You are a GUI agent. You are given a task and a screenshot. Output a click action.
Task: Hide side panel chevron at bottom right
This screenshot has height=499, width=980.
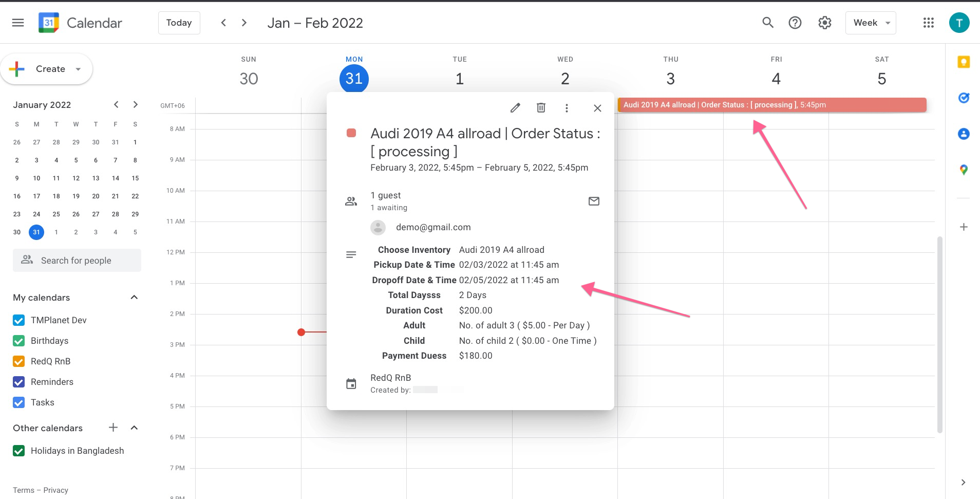[x=963, y=482]
